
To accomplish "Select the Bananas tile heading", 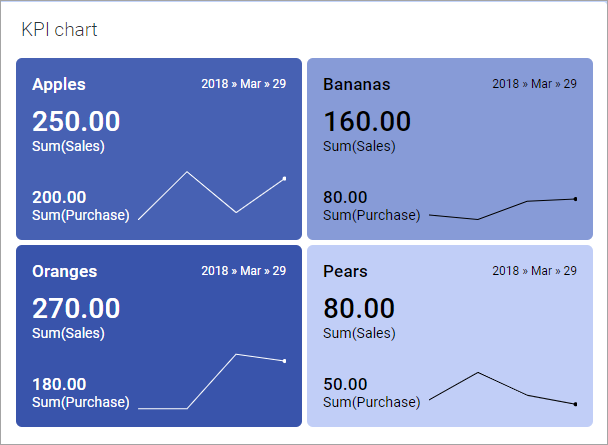I will [x=356, y=84].
